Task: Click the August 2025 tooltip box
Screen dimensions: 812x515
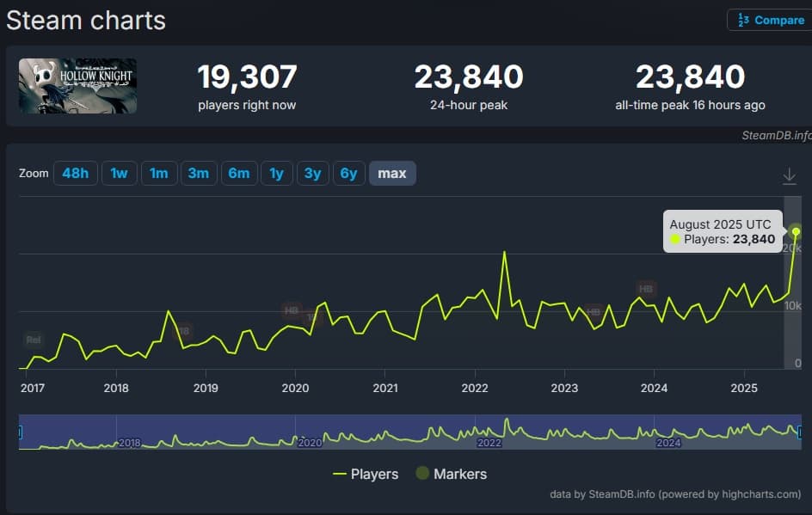Action: coord(723,231)
